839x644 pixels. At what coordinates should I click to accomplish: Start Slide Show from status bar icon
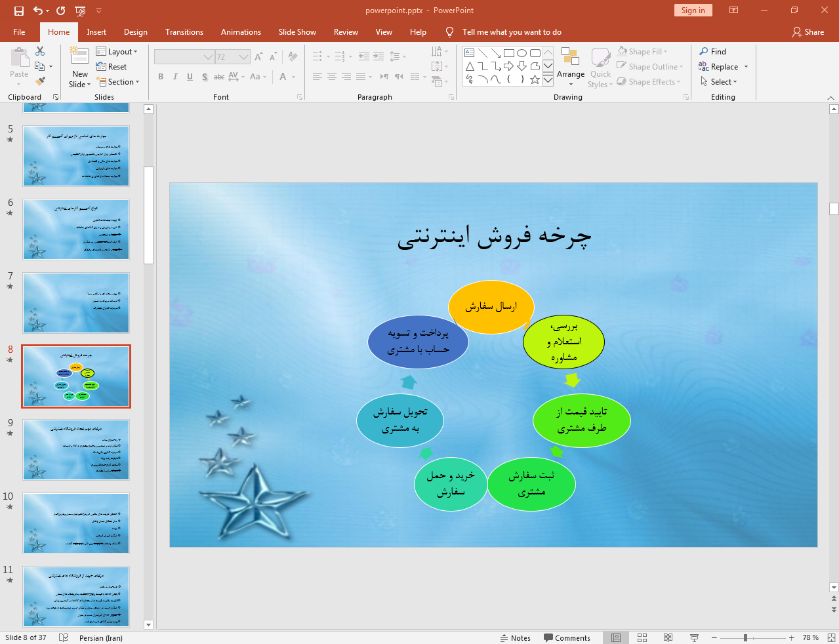(694, 637)
